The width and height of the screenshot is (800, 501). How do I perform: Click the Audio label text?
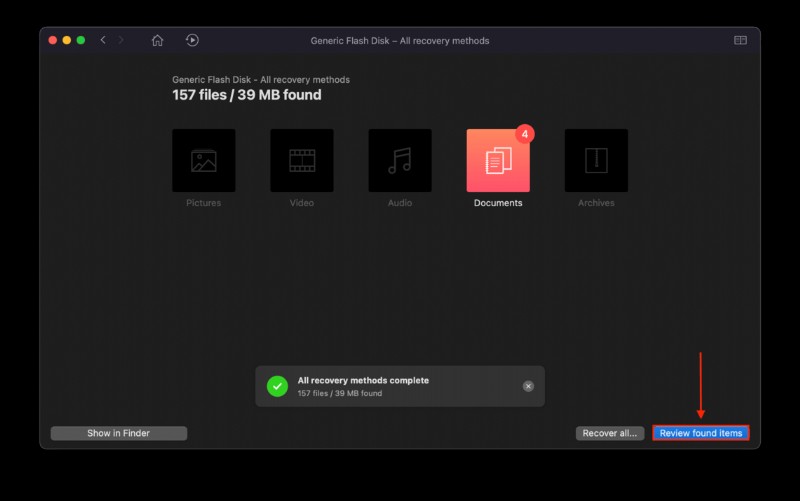coord(400,203)
